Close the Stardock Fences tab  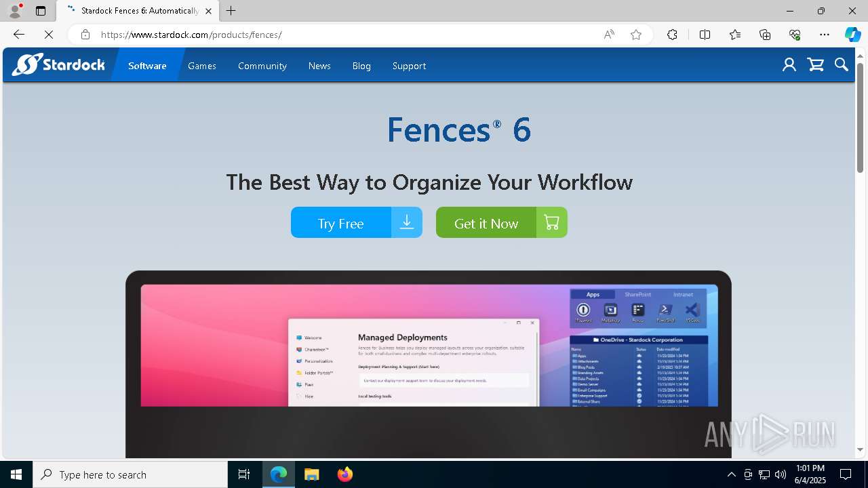(x=208, y=11)
